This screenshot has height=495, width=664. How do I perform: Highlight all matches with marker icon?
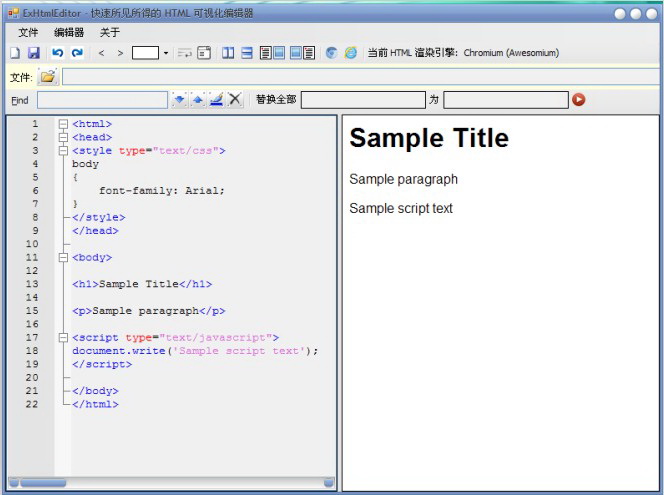216,100
